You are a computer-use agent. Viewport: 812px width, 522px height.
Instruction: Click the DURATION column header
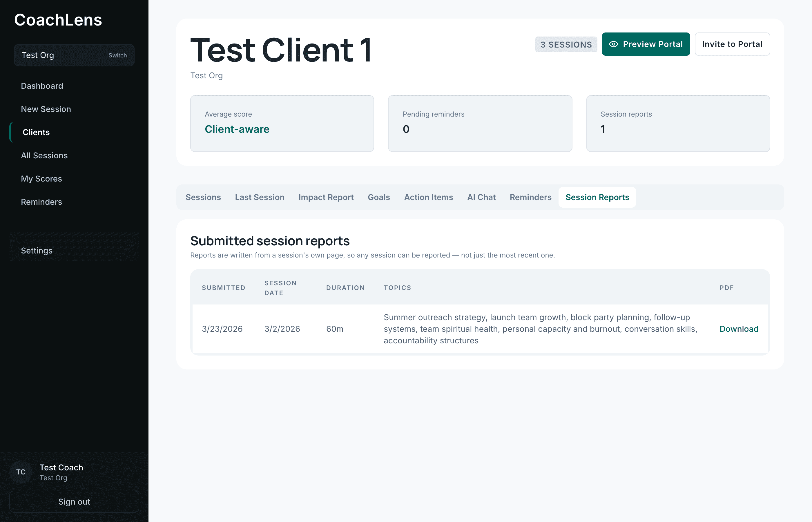[345, 288]
